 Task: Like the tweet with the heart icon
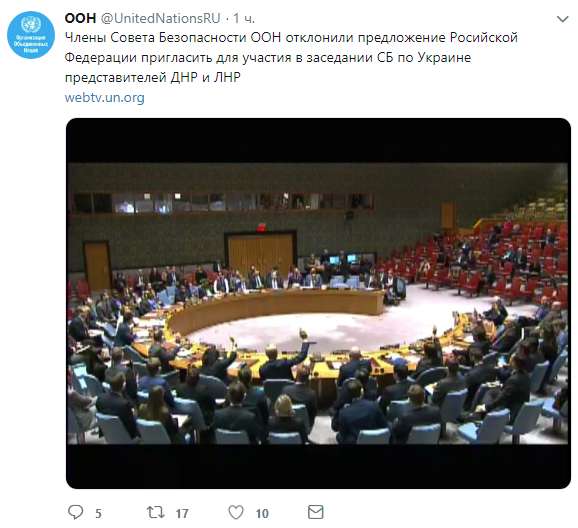236,512
